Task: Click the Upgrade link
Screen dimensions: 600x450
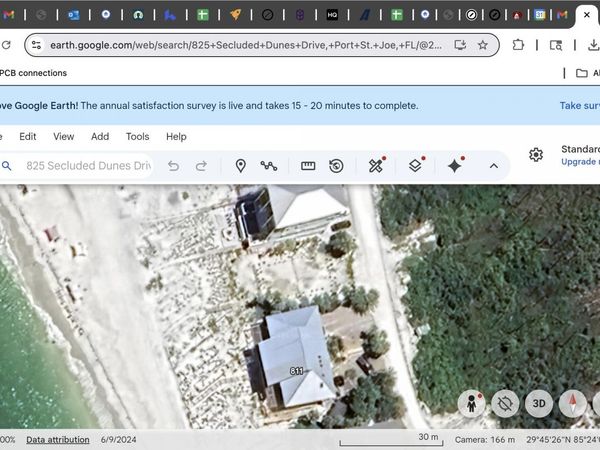Action: point(580,162)
